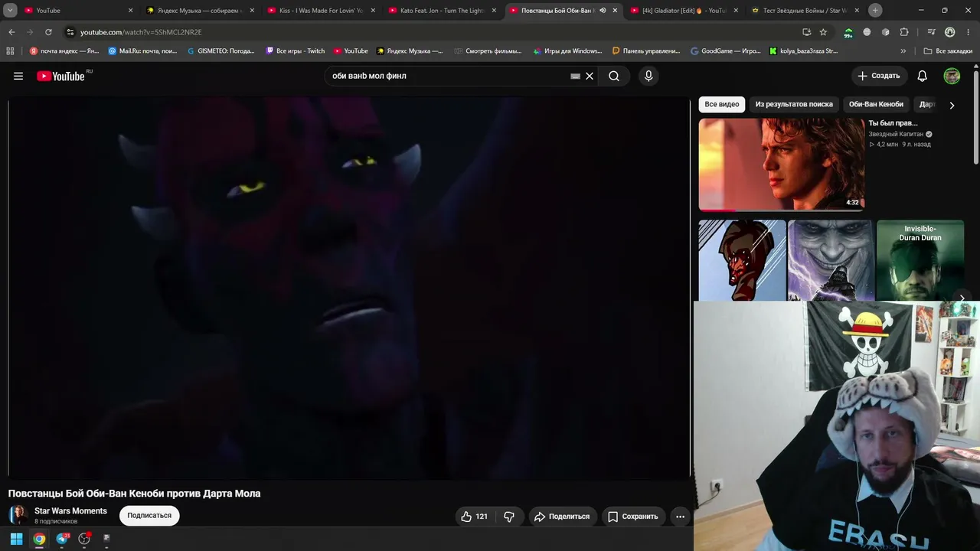Select the Оби-Ван Кеноби filter chip
980x551 pixels.
[876, 104]
